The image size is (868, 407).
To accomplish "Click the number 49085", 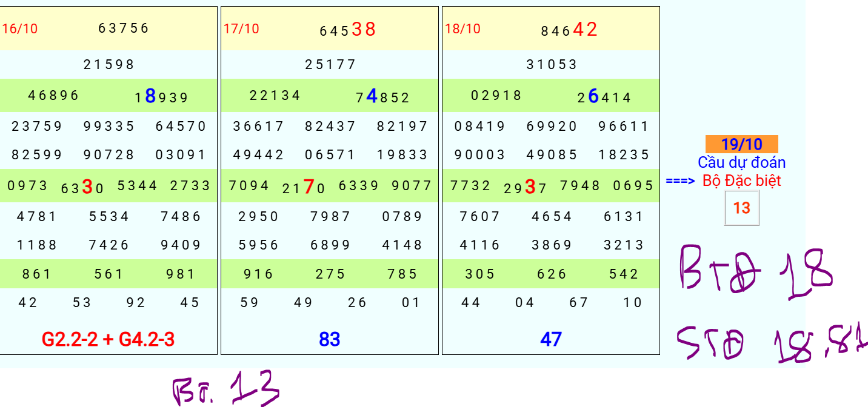I will click(x=552, y=154).
